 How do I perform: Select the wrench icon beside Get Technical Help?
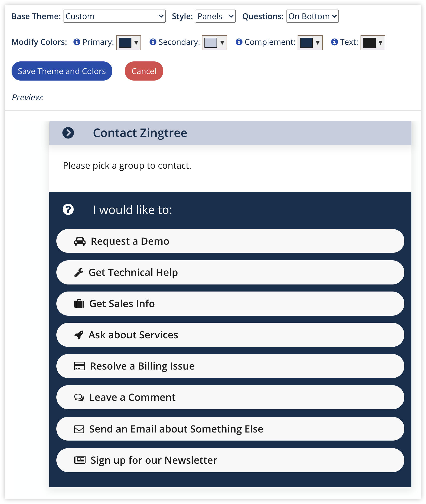pos(79,272)
